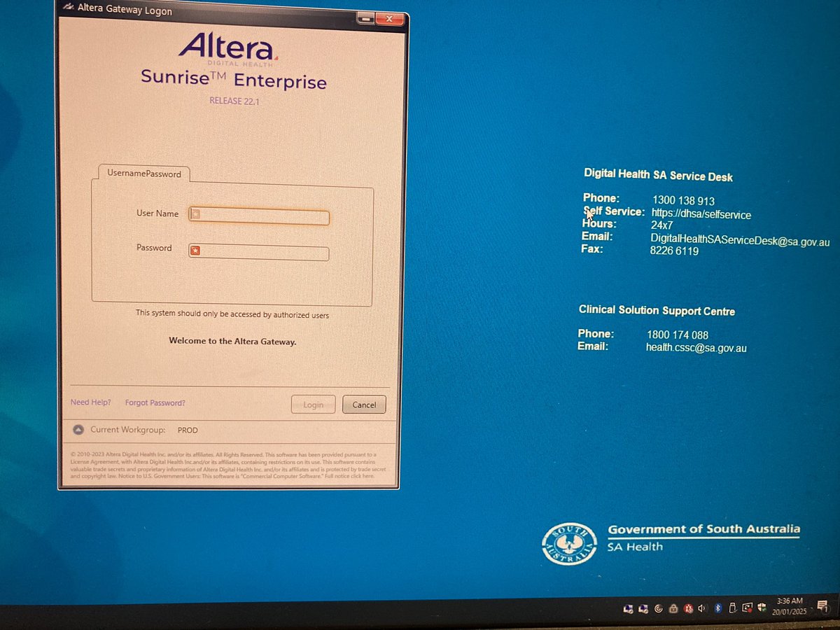Click 'Welcome to the Altera Gateway.' text
The image size is (840, 630).
coord(232,342)
